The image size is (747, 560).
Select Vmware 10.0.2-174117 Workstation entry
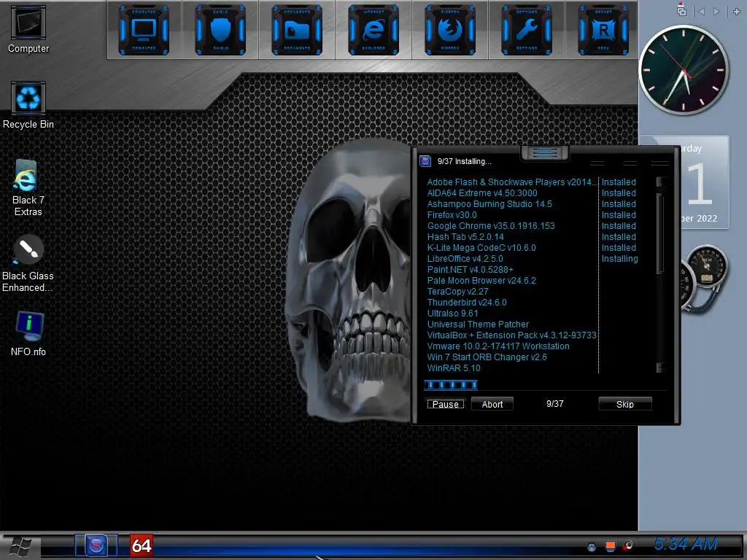(x=498, y=346)
